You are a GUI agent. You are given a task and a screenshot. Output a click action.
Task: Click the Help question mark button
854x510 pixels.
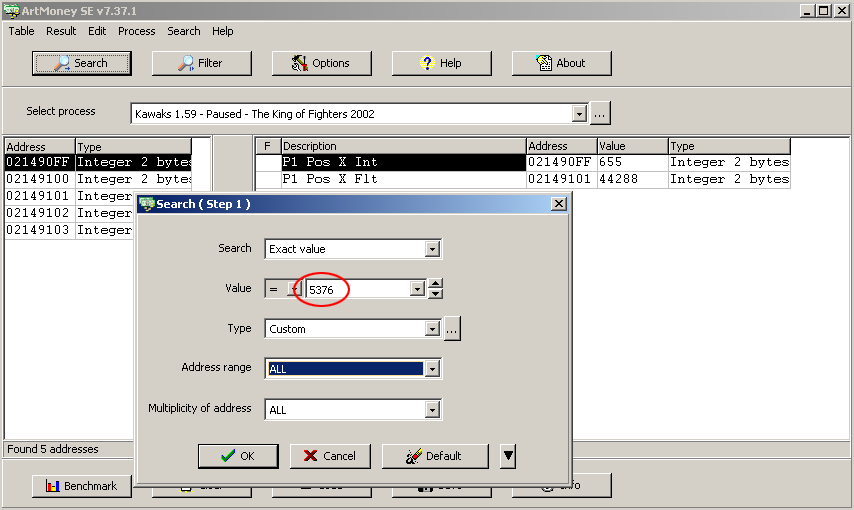[441, 63]
